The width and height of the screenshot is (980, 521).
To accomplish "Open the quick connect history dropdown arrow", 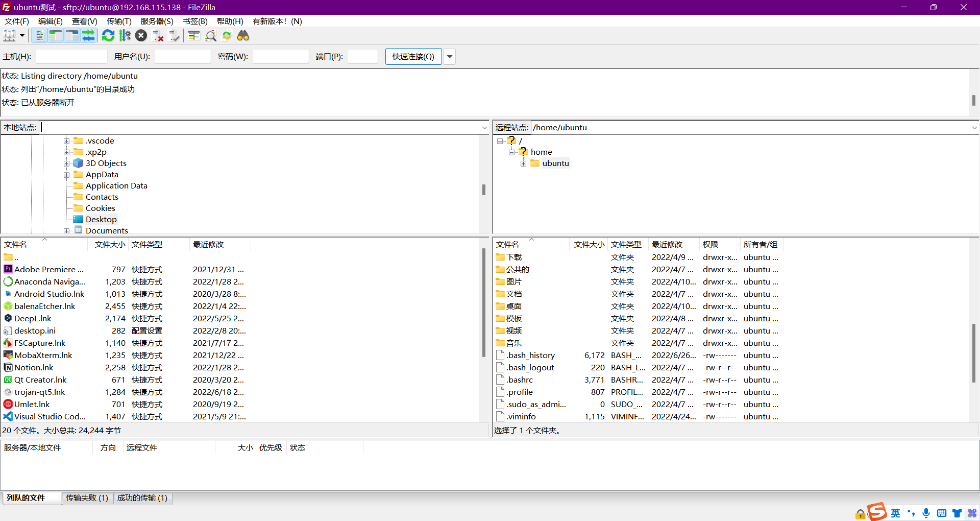I will click(x=450, y=57).
